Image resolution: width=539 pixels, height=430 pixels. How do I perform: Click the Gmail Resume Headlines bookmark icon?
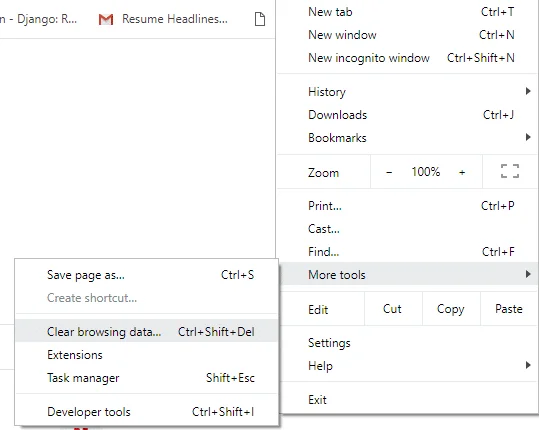pos(106,19)
